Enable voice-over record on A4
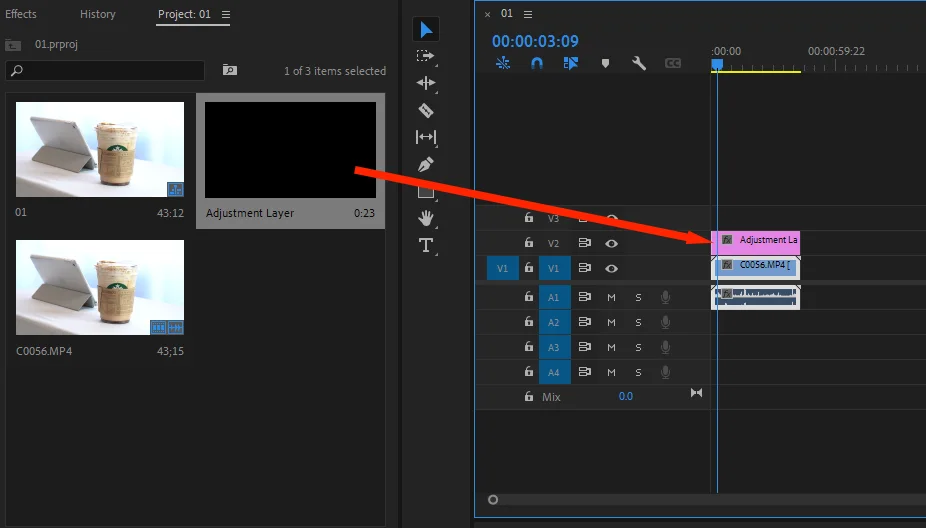Viewport: 926px width, 528px height. pos(665,372)
